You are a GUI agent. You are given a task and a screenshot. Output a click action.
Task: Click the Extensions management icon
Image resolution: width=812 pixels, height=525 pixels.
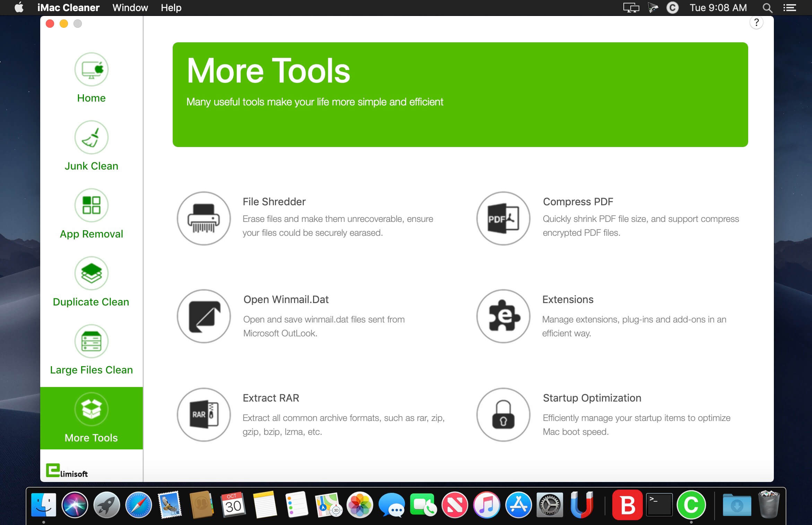(502, 316)
